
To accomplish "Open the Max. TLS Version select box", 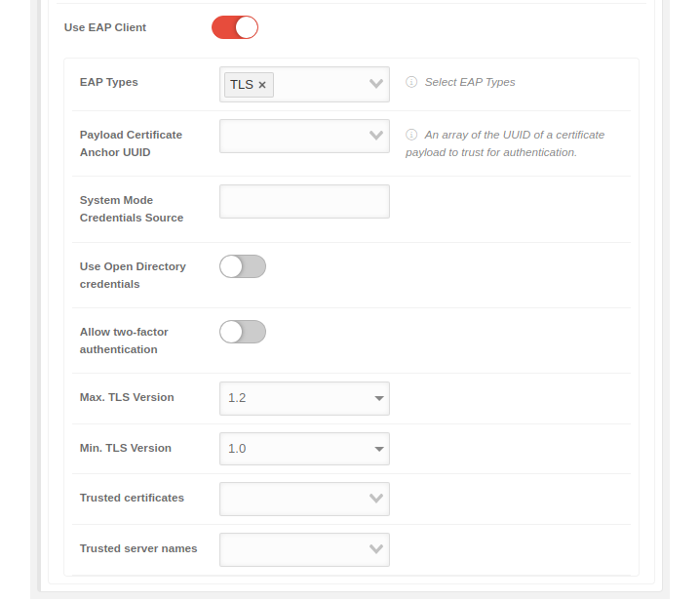I will 304,398.
